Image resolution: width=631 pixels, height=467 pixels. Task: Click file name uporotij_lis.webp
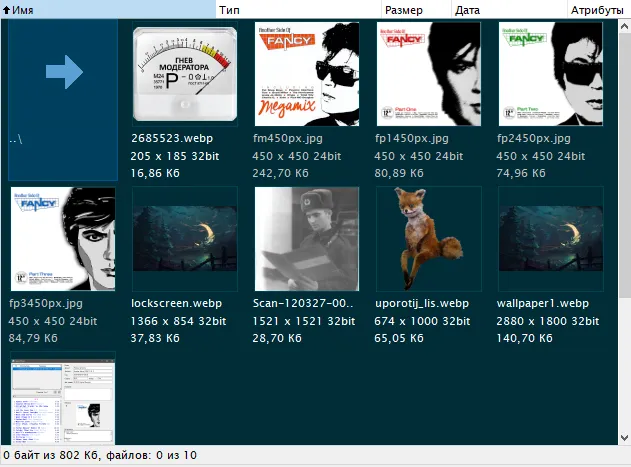click(x=422, y=303)
